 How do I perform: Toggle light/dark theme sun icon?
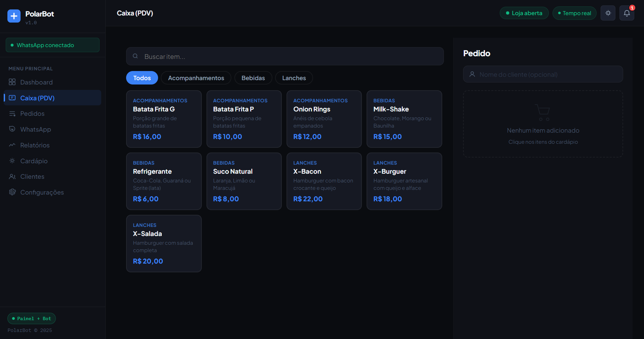pos(608,13)
